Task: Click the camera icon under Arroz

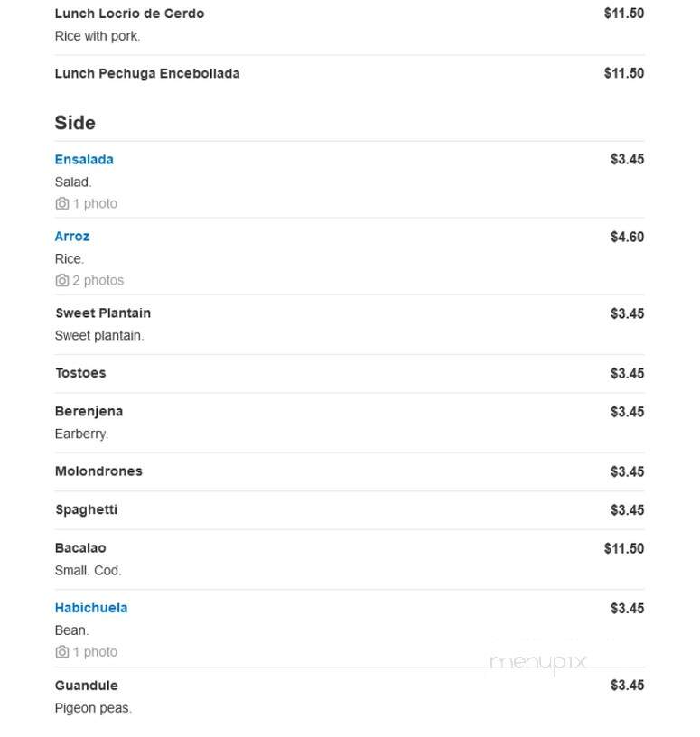Action: point(62,280)
